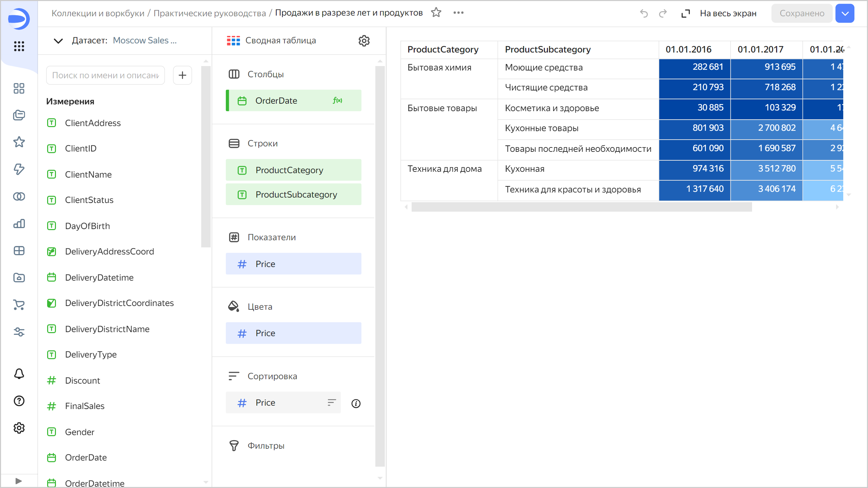
Task: Toggle Price sort direction icon
Action: (x=331, y=402)
